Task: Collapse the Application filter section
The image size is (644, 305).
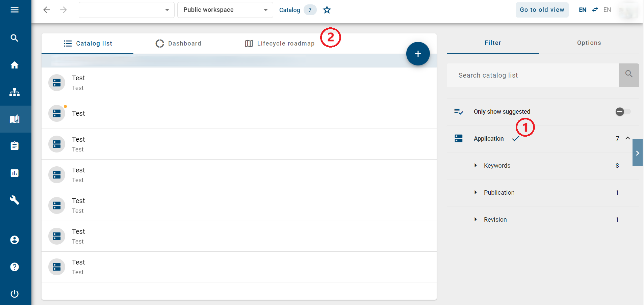Action: 627,138
